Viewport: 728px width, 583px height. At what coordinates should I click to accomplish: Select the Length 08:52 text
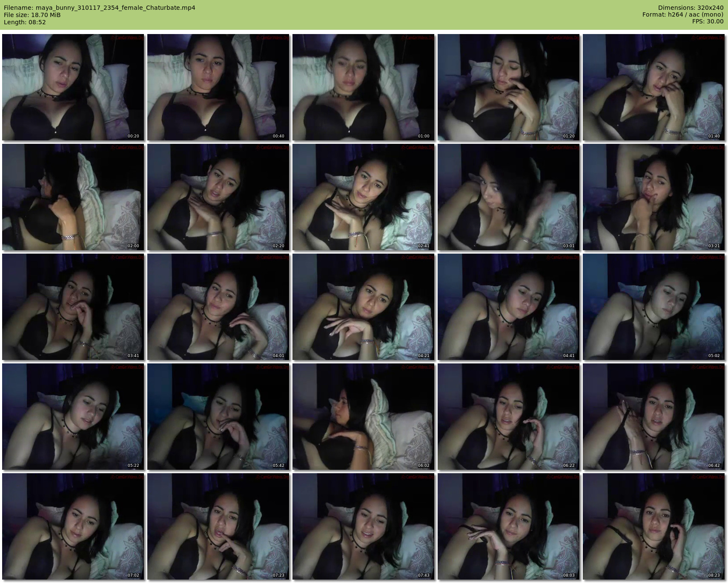(25, 22)
